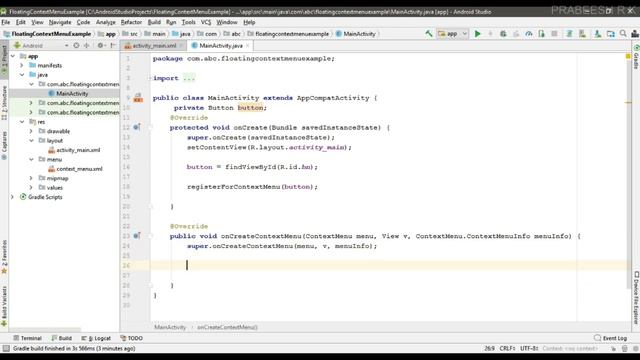The width and height of the screenshot is (640, 360).
Task: Open the Favorites side tool tab
Action: [x=4, y=257]
